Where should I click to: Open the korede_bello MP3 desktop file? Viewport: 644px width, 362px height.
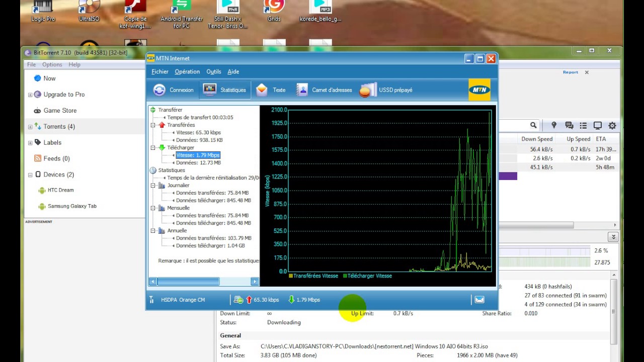coord(320,11)
